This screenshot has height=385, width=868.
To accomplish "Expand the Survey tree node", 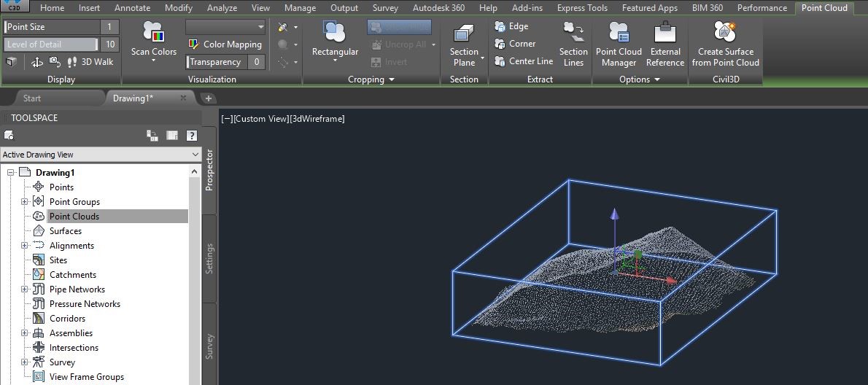I will tap(24, 362).
